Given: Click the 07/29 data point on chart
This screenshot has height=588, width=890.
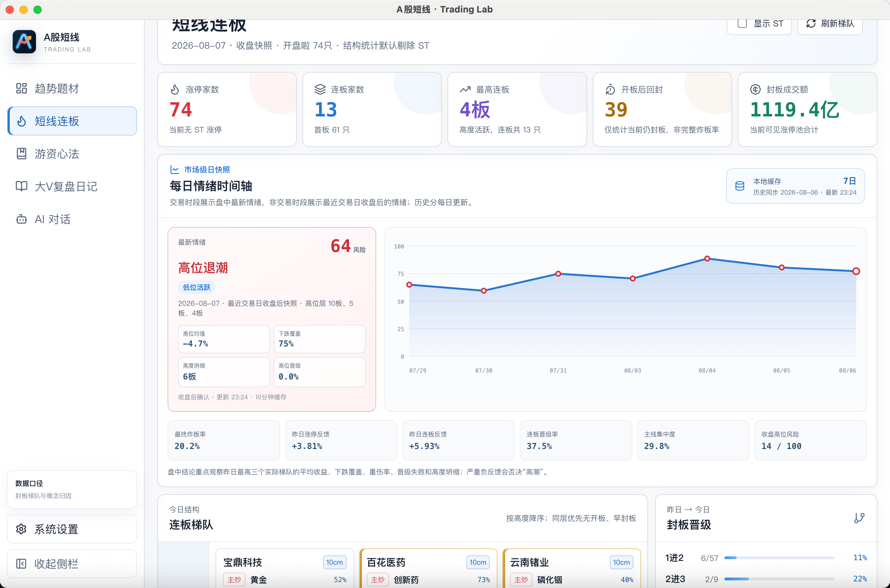Looking at the screenshot, I should (x=409, y=285).
